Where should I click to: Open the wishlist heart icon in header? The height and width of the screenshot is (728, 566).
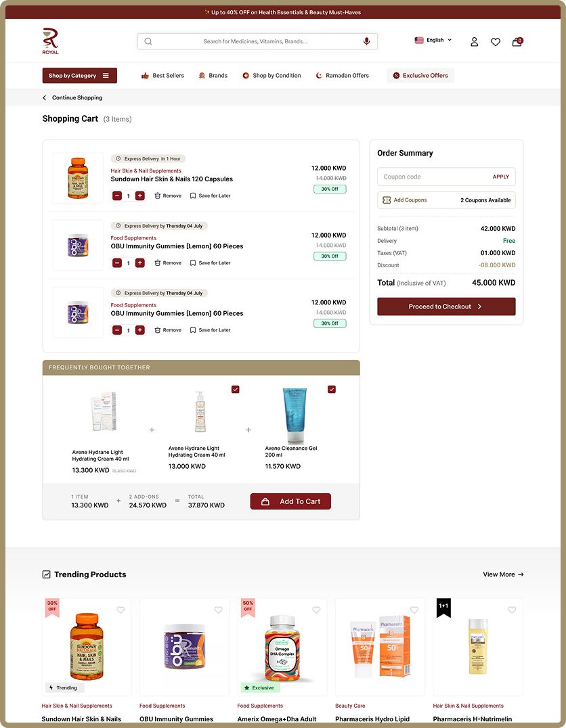point(496,42)
